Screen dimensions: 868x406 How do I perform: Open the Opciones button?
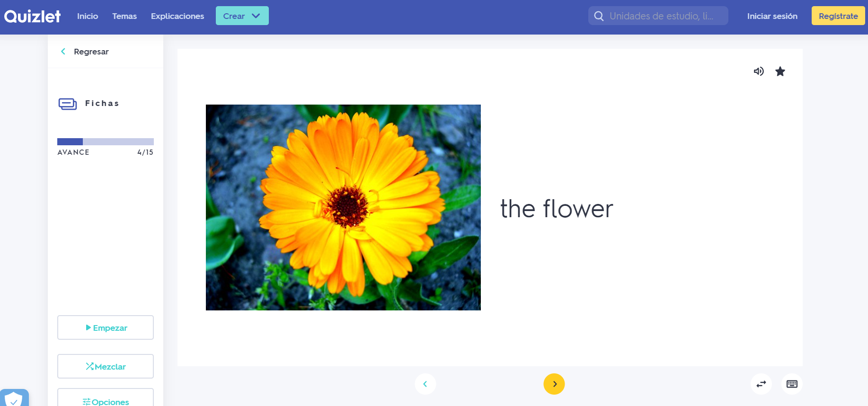coord(106,397)
